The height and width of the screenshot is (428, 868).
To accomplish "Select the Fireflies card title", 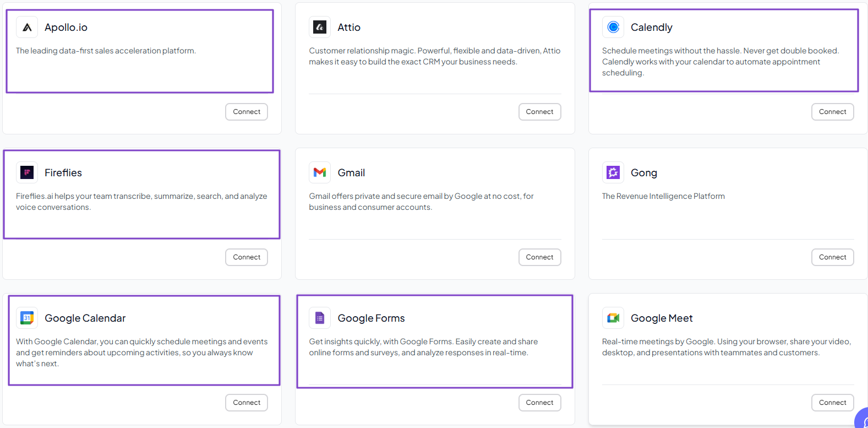I will [x=63, y=173].
